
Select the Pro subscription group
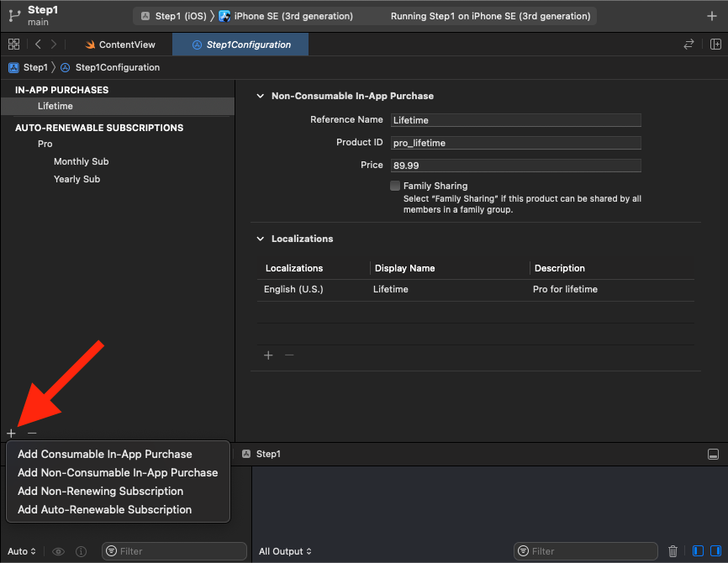click(x=118, y=144)
